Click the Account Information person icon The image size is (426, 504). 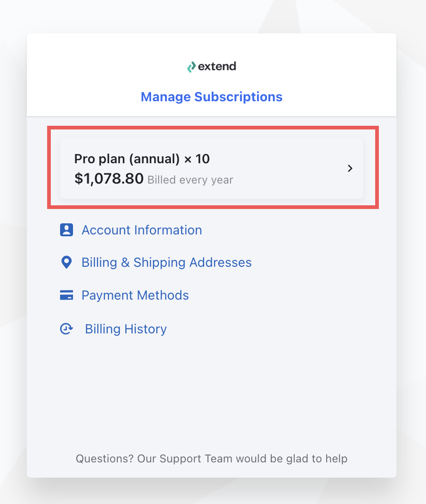[x=67, y=230]
